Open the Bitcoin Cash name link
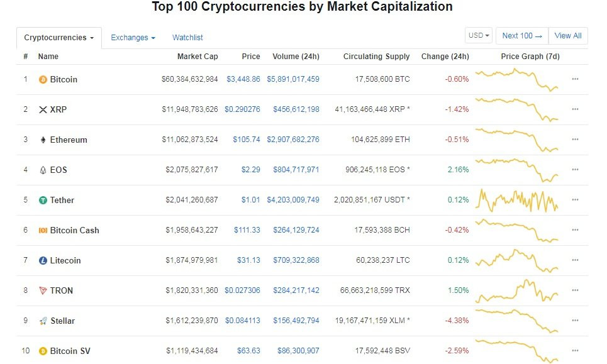The width and height of the screenshot is (607, 364). pyautogui.click(x=74, y=230)
